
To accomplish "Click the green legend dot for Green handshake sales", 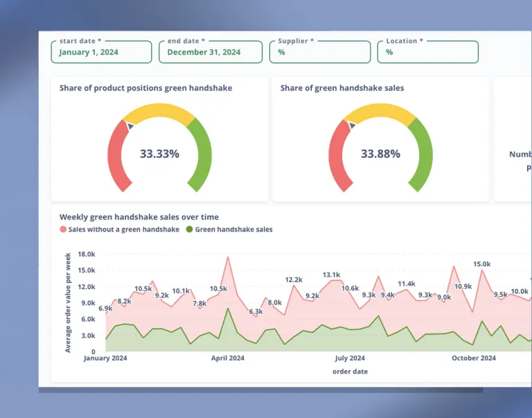I will [x=190, y=229].
